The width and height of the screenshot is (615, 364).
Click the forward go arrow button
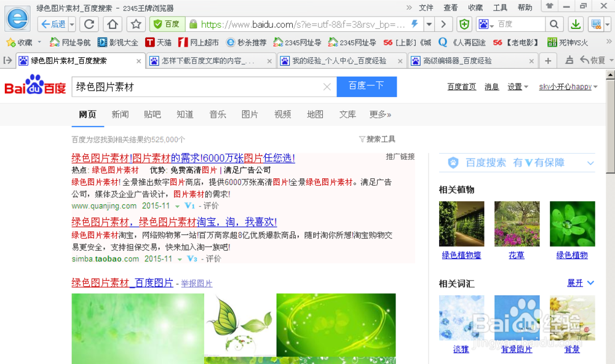[x=443, y=25]
